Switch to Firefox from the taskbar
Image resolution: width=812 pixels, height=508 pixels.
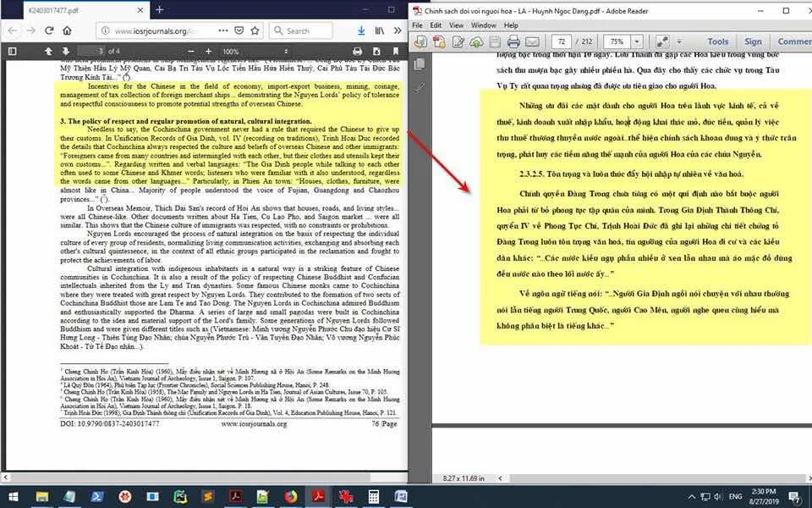[x=291, y=497]
